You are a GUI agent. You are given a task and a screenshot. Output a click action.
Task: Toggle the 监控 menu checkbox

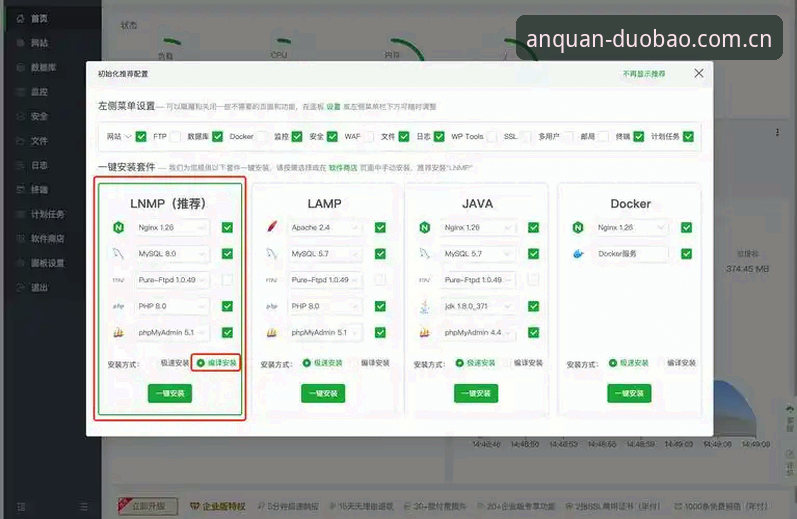(297, 136)
